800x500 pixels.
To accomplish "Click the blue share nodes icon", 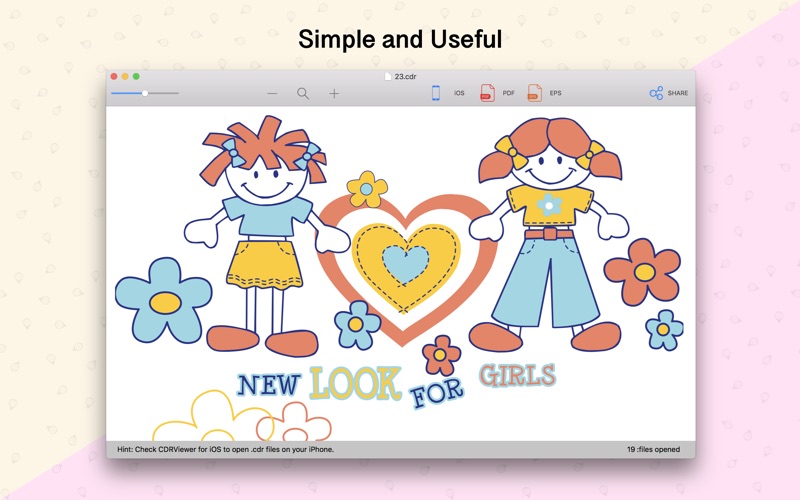I will (x=656, y=93).
